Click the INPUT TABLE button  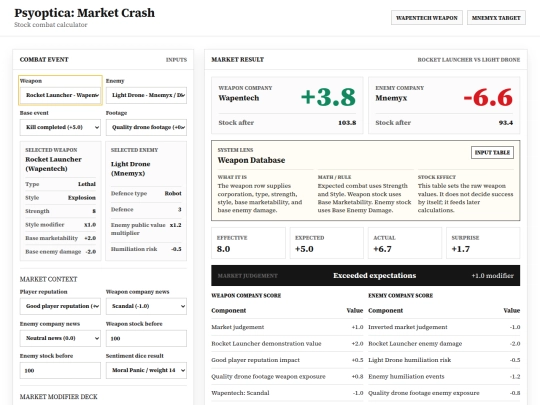click(492, 153)
